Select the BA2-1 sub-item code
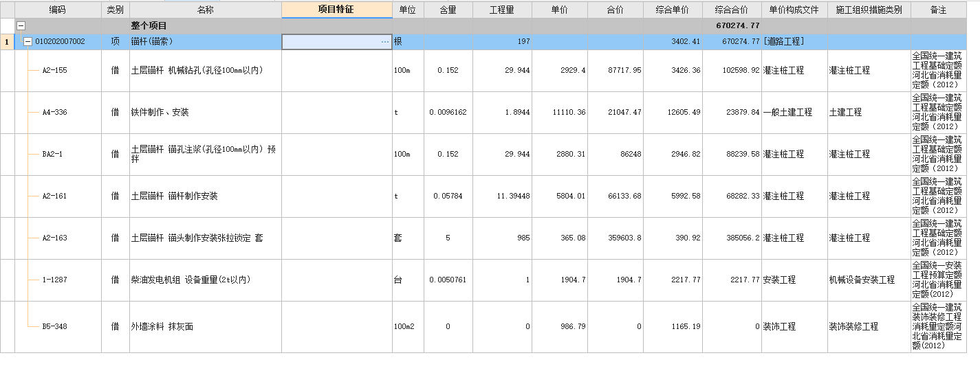This screenshot has height=373, width=980. tap(52, 154)
